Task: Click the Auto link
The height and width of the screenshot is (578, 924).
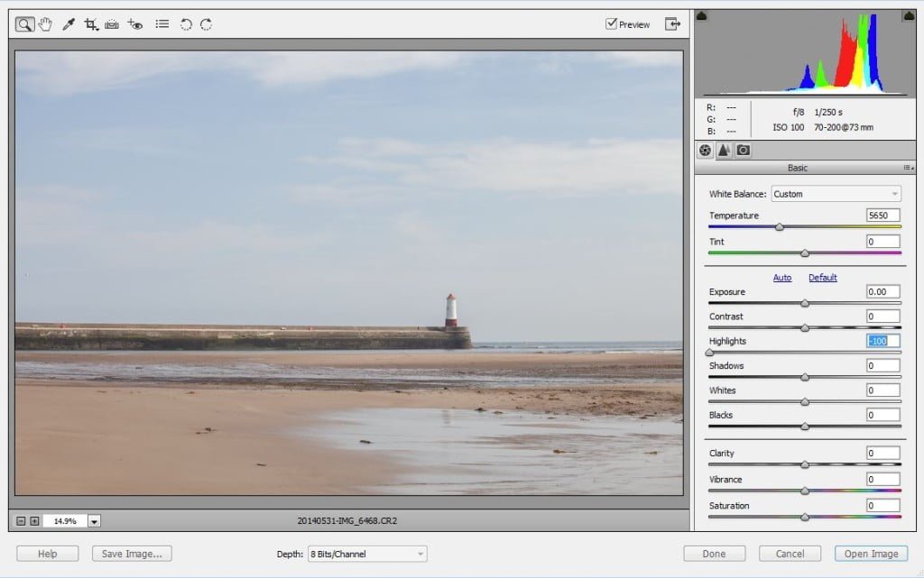Action: click(x=782, y=277)
